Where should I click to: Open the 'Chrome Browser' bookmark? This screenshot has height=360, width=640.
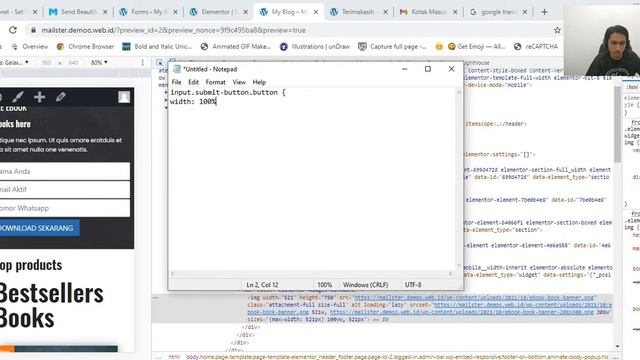(85, 47)
